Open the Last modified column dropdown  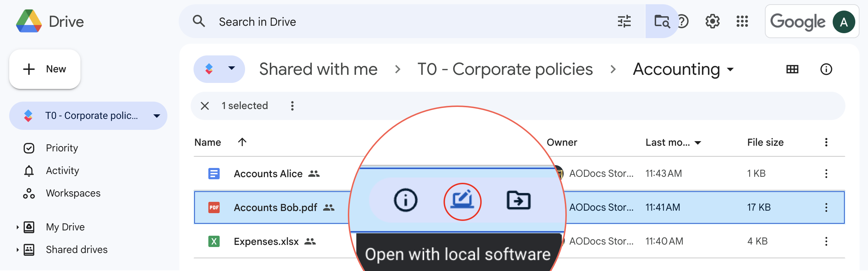[698, 143]
